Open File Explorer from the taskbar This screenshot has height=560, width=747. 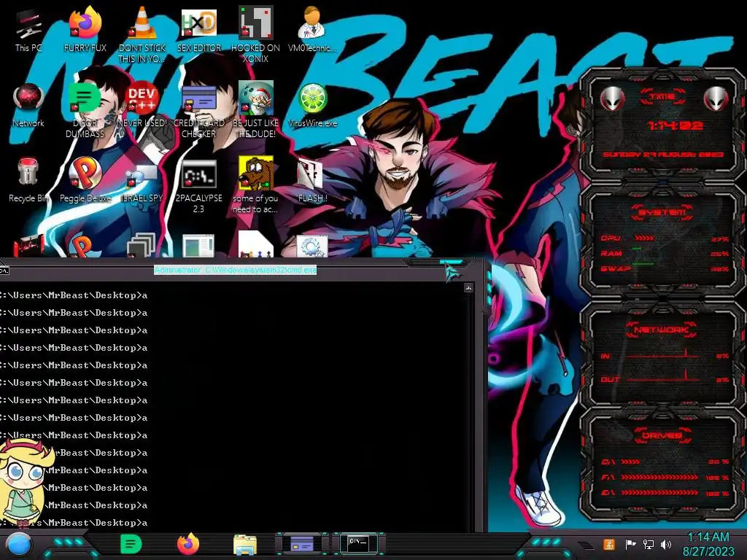[245, 544]
